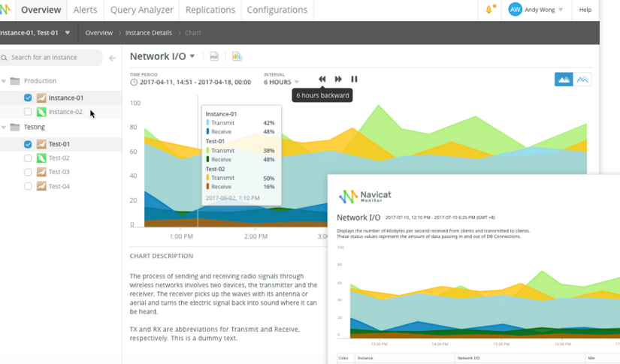
Task: Switch to the Alerts tab
Action: click(x=85, y=10)
